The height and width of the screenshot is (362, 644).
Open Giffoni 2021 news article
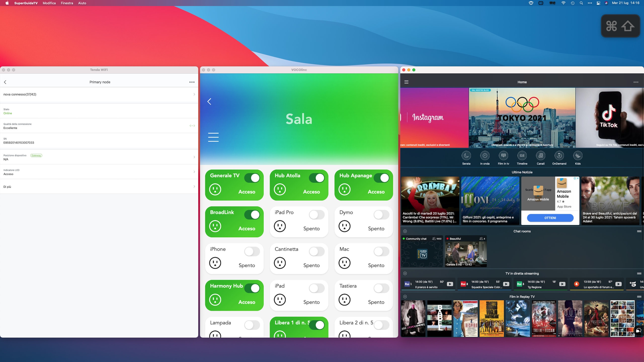490,201
